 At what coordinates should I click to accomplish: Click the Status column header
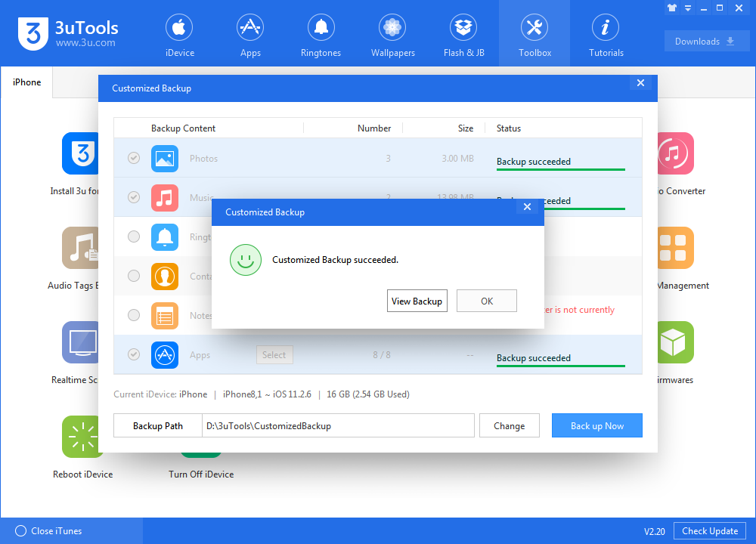pos(509,128)
